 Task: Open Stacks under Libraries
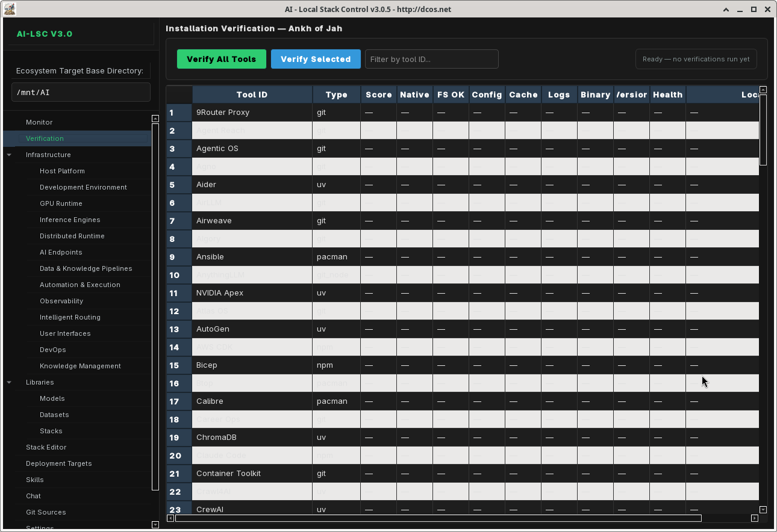pyautogui.click(x=51, y=431)
